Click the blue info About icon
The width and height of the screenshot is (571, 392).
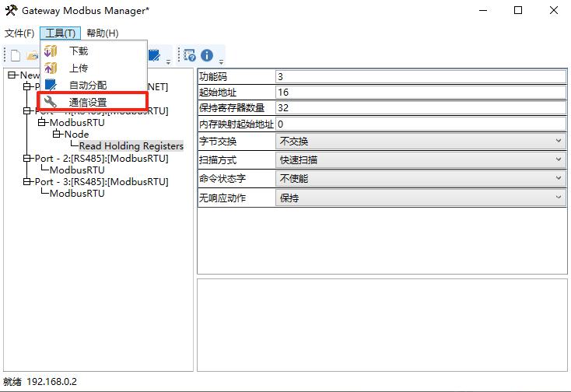click(x=207, y=55)
